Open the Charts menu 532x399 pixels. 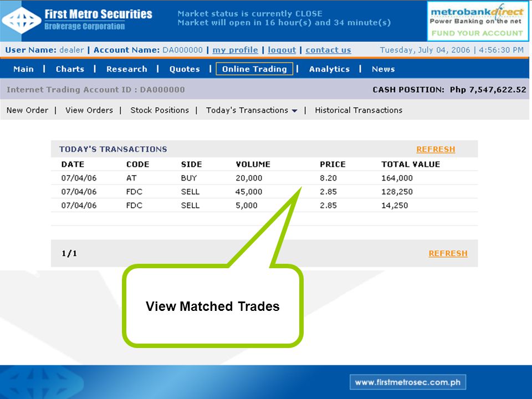click(70, 69)
